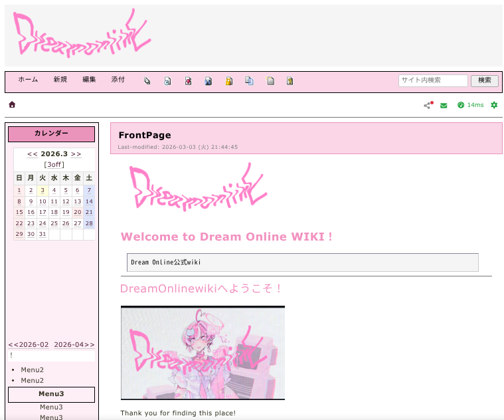The height and width of the screenshot is (420, 504).
Task: Open the share icon with red dot
Action: click(x=428, y=105)
